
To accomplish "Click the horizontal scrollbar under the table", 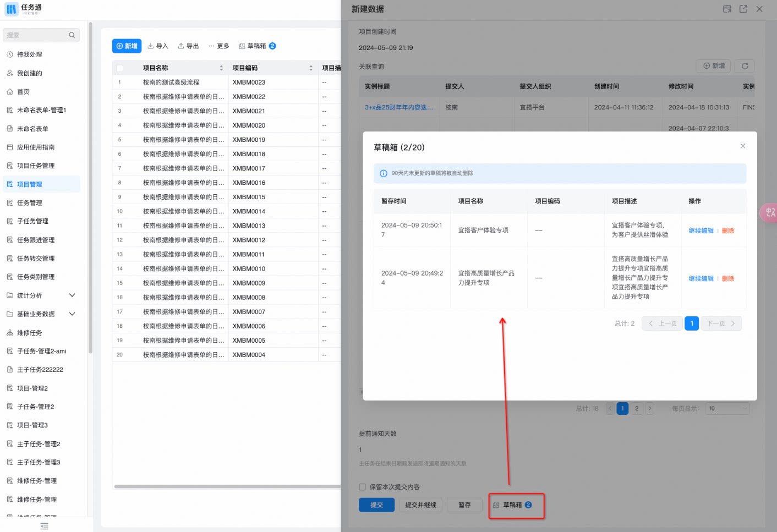I will (x=227, y=486).
